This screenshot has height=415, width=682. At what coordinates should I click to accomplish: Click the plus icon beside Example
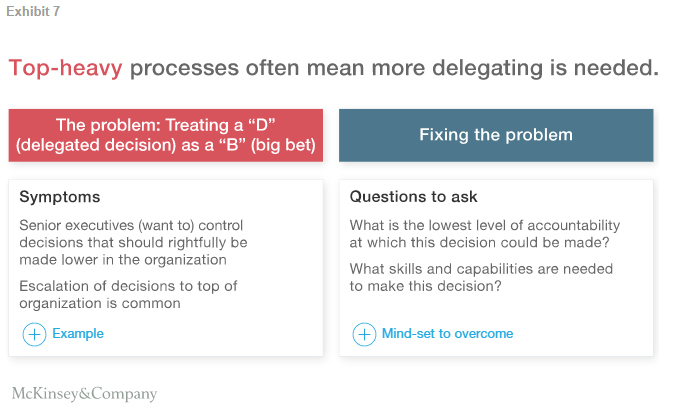pos(34,334)
